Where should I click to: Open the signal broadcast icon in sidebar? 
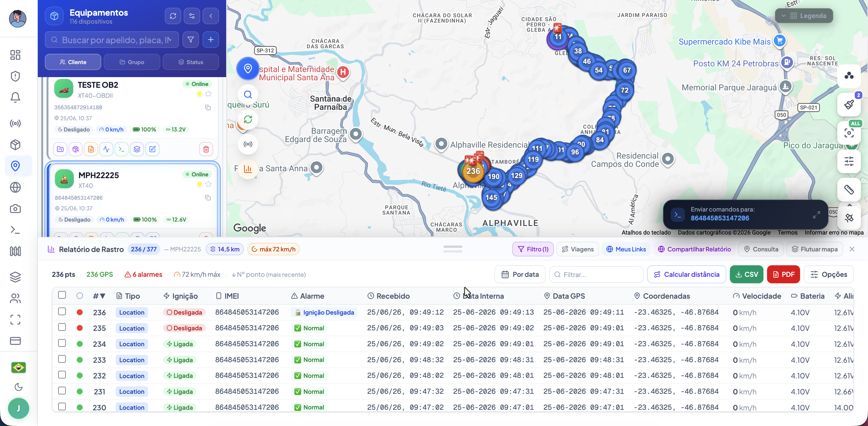(15, 123)
